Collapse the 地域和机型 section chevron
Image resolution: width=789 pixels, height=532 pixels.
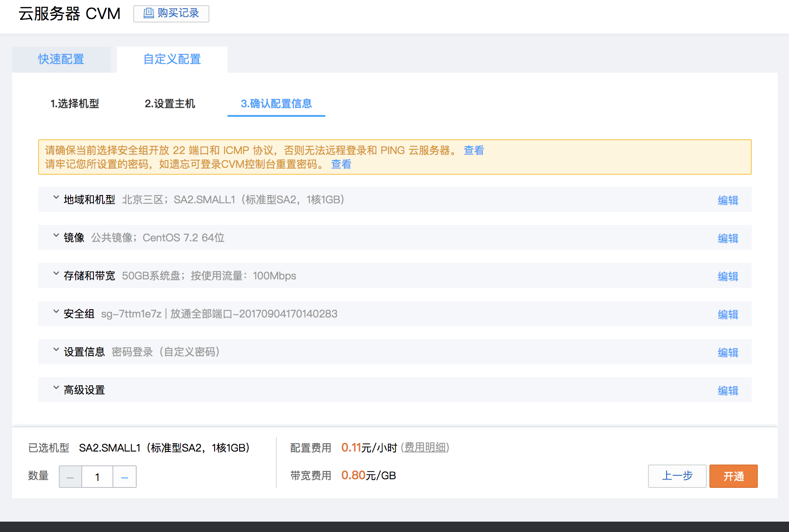click(x=56, y=198)
